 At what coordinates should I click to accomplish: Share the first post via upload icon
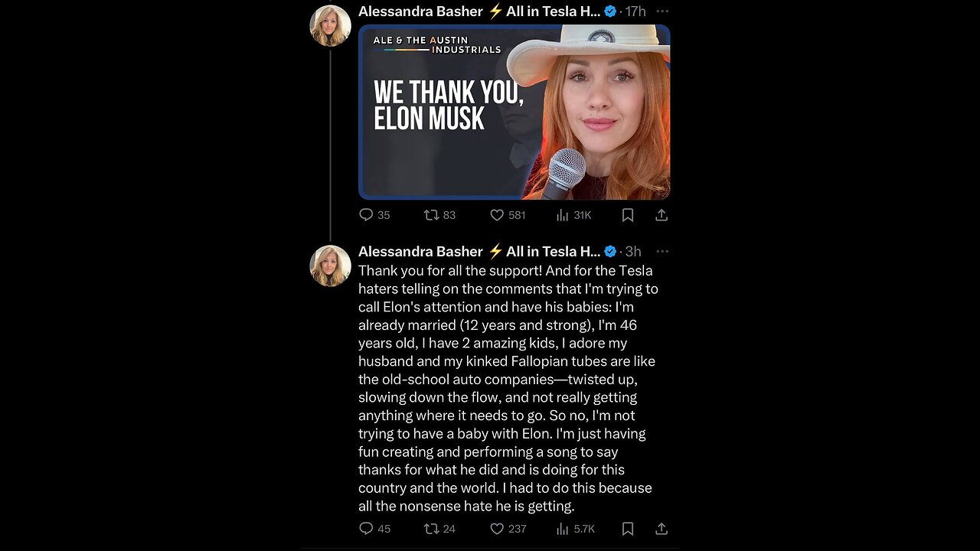click(x=661, y=215)
